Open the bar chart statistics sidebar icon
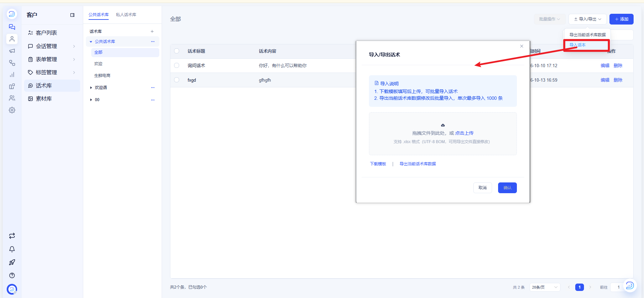 click(12, 75)
